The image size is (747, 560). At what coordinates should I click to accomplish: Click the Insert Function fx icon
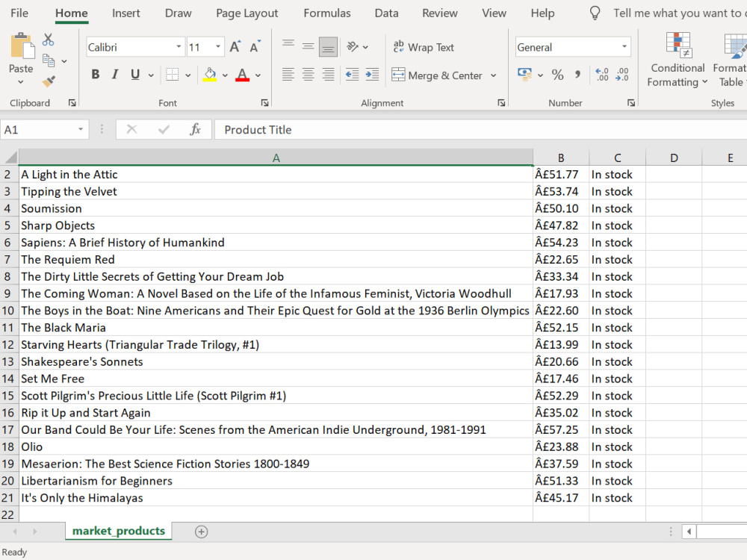(195, 129)
